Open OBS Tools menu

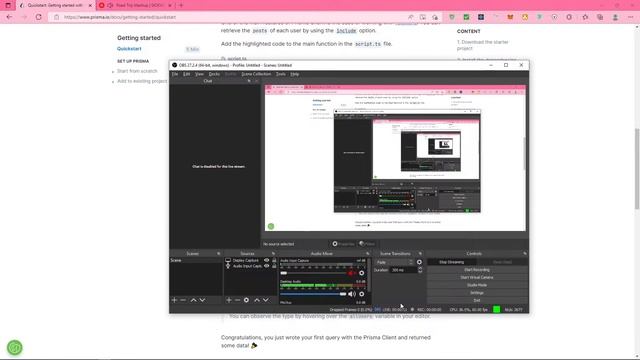pyautogui.click(x=280, y=74)
